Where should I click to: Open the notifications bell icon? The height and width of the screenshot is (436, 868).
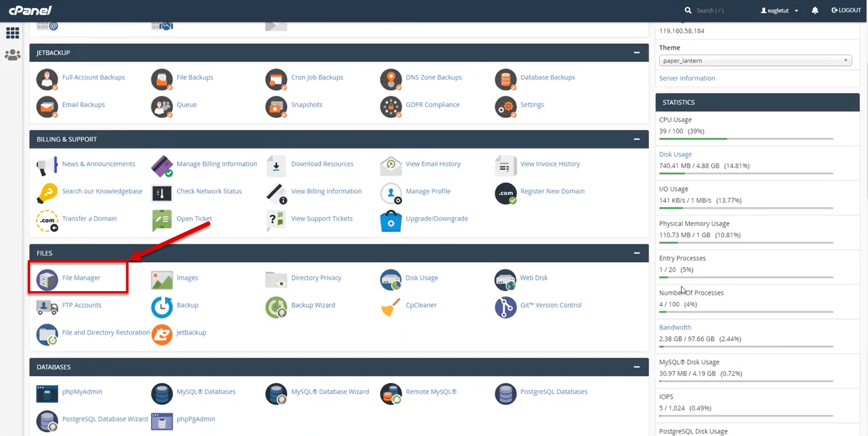click(x=815, y=10)
